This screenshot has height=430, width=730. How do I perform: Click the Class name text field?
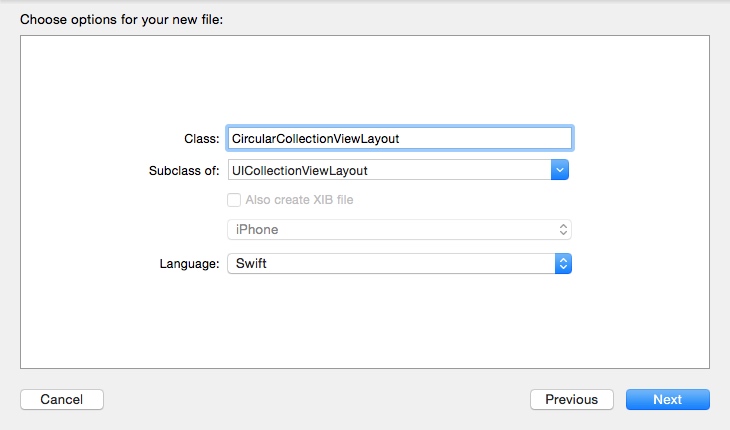point(400,138)
